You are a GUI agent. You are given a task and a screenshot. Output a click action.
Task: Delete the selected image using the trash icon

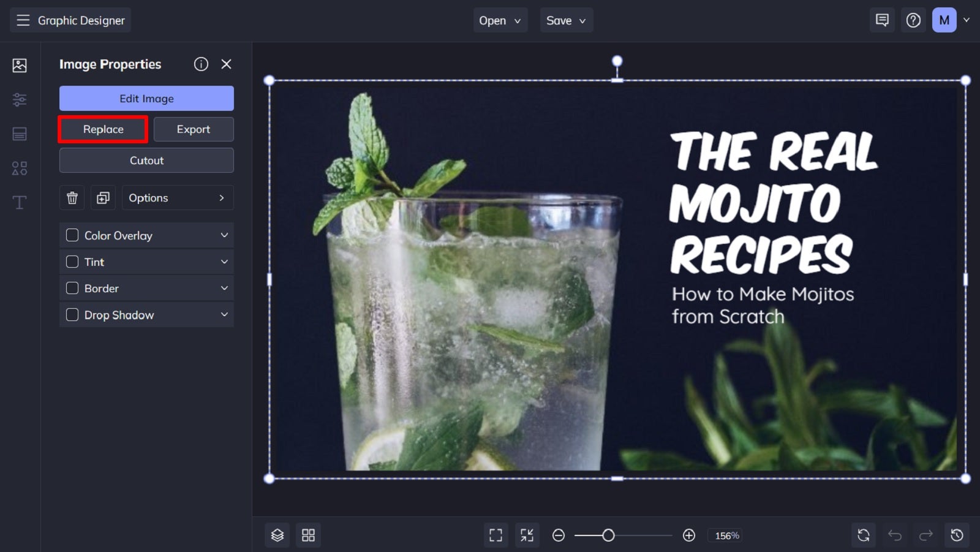72,197
